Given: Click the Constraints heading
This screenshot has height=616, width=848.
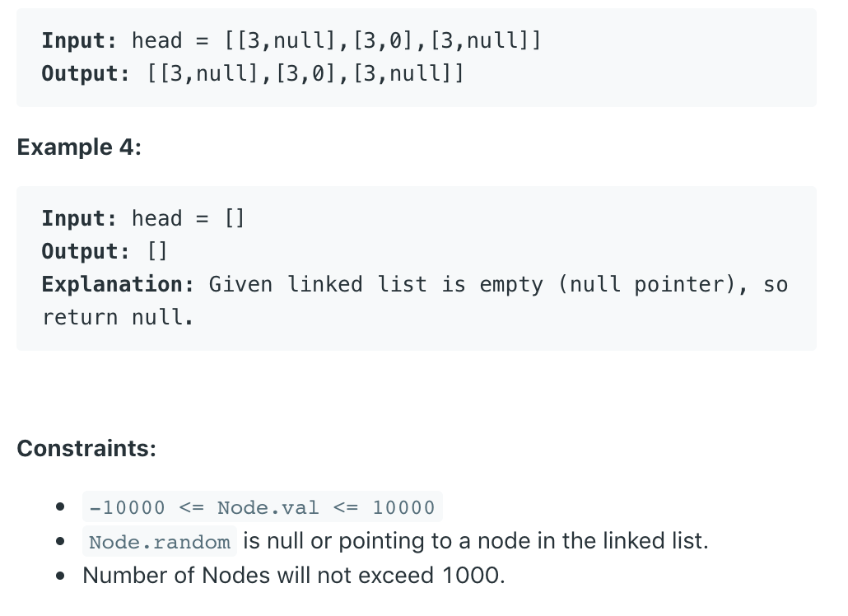Looking at the screenshot, I should pos(86,448).
